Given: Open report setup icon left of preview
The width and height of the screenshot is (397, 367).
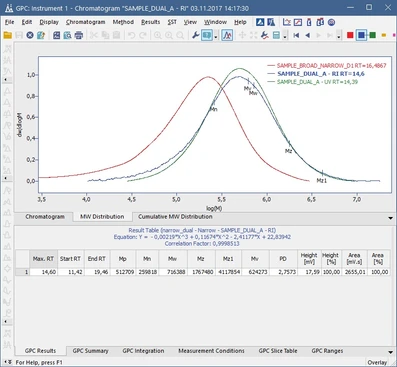Looking at the screenshot, I should point(57,35).
